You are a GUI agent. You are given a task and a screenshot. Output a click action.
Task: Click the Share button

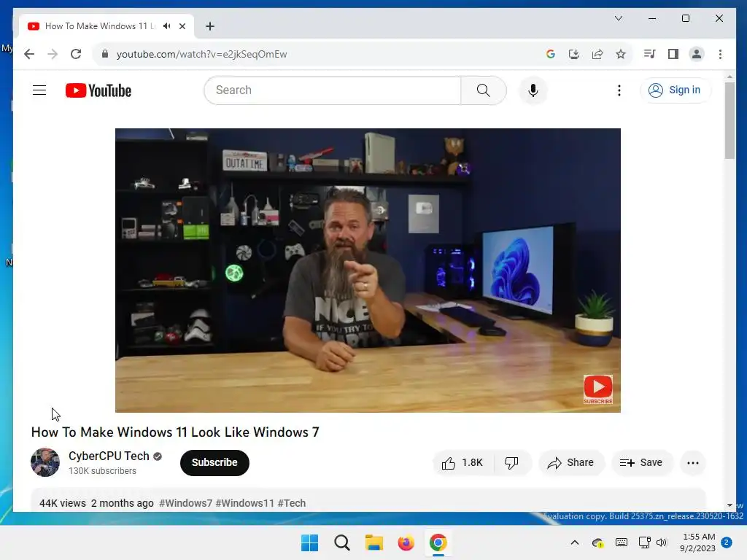pyautogui.click(x=570, y=463)
